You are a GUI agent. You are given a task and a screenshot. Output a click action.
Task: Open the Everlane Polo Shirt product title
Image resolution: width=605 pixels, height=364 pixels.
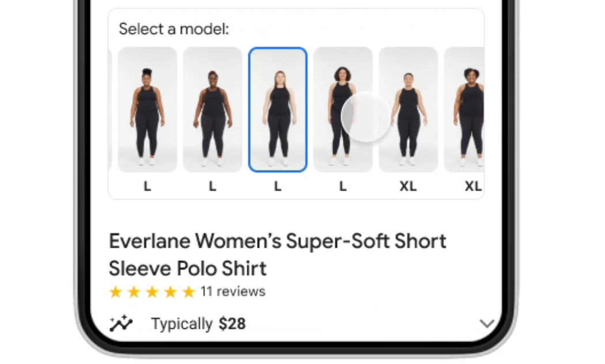277,255
